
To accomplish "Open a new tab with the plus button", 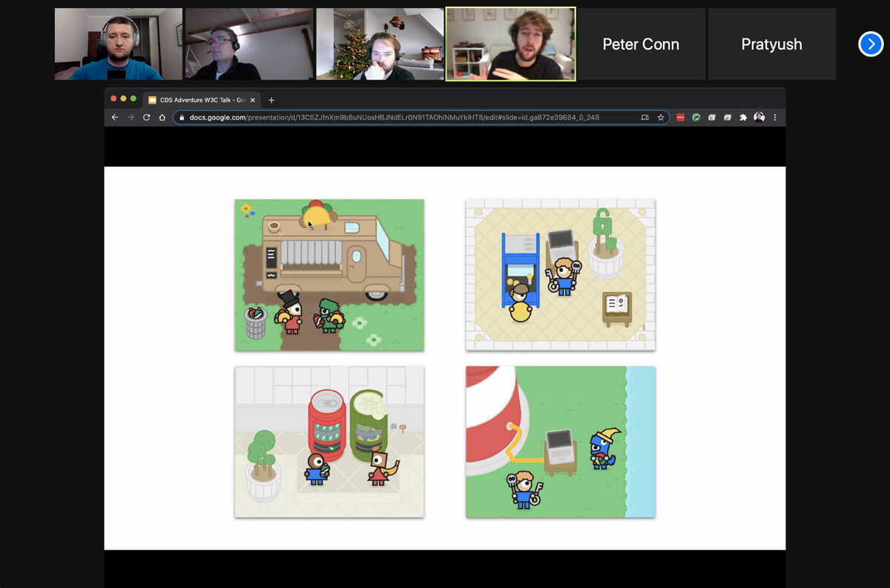I will pyautogui.click(x=272, y=99).
